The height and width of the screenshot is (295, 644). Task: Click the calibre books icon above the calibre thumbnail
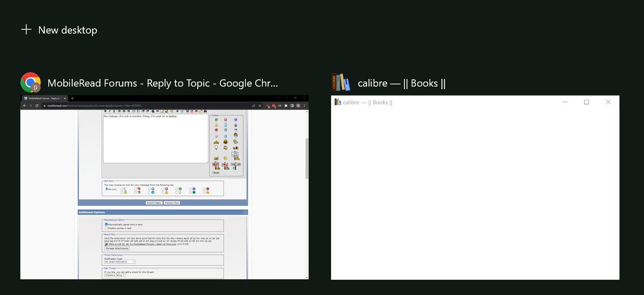point(341,82)
